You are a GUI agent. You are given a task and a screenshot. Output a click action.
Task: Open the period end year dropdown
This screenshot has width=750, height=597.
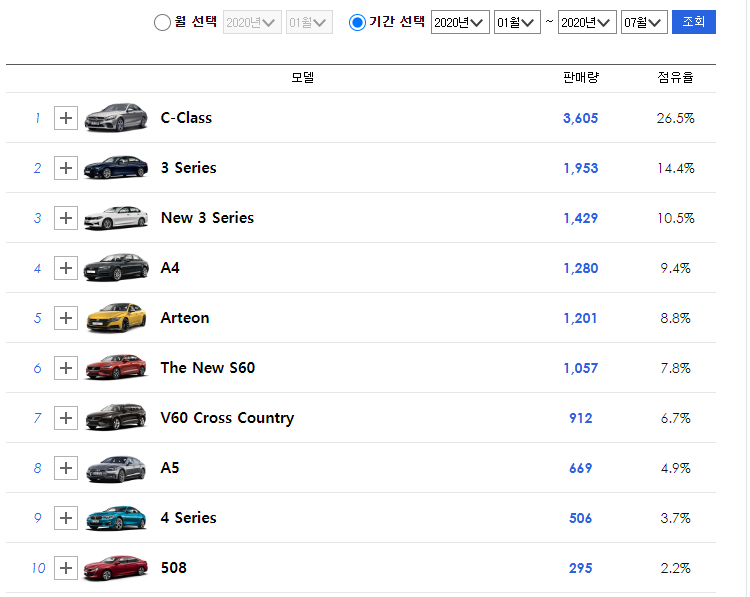tap(587, 22)
